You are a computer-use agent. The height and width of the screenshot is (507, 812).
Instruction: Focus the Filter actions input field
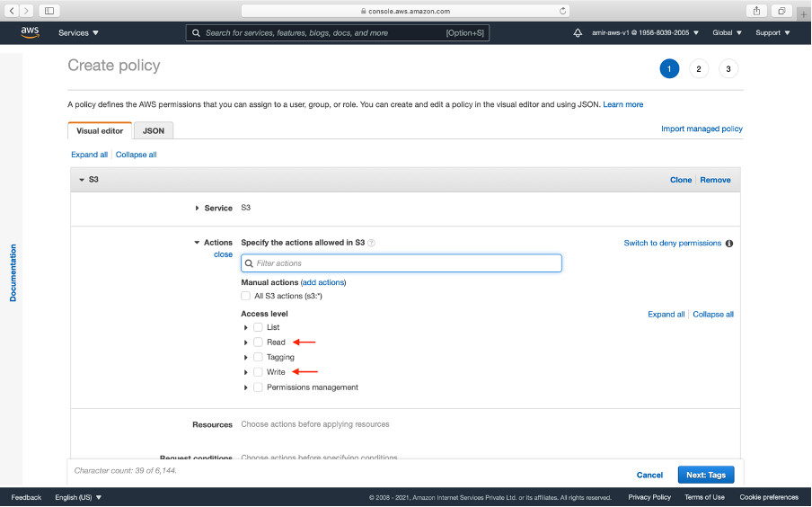[402, 263]
